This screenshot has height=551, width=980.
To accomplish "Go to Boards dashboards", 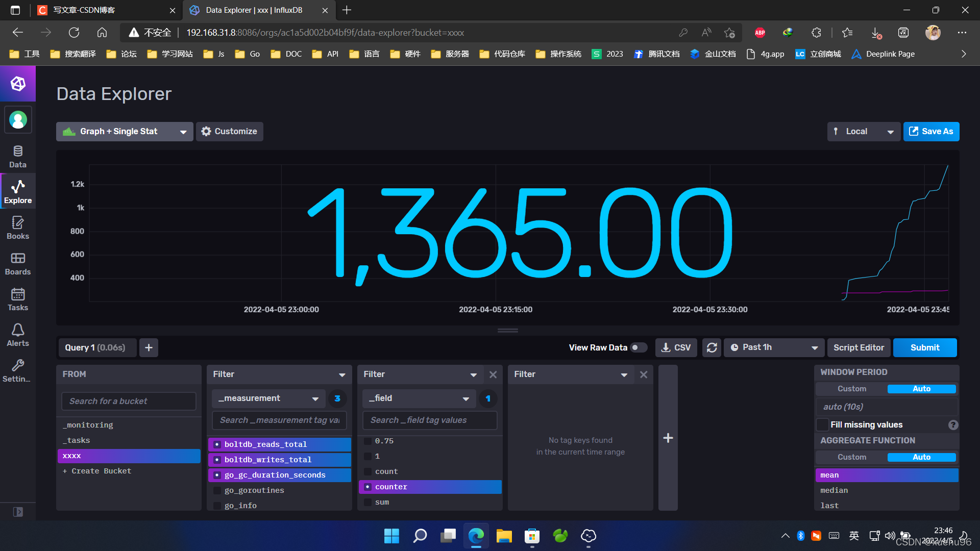I will (x=18, y=263).
